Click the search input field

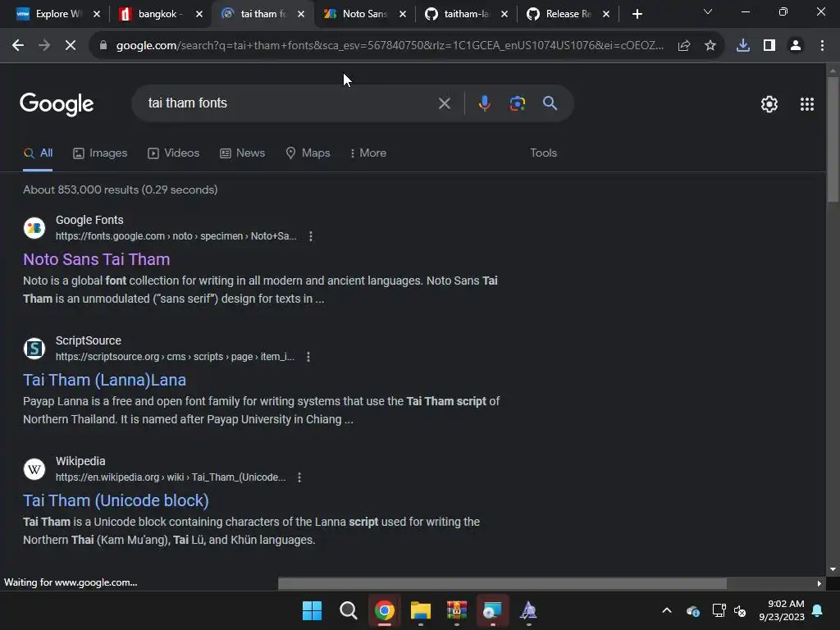click(x=290, y=103)
